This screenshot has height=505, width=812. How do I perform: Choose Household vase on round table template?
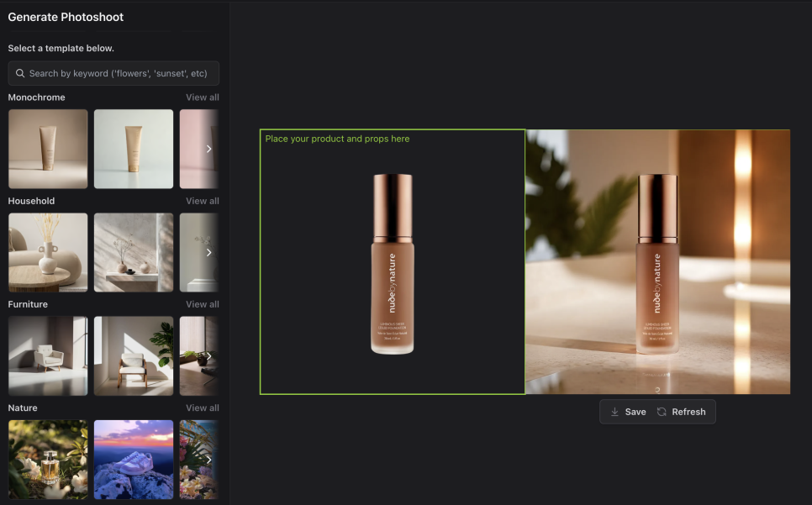48,252
